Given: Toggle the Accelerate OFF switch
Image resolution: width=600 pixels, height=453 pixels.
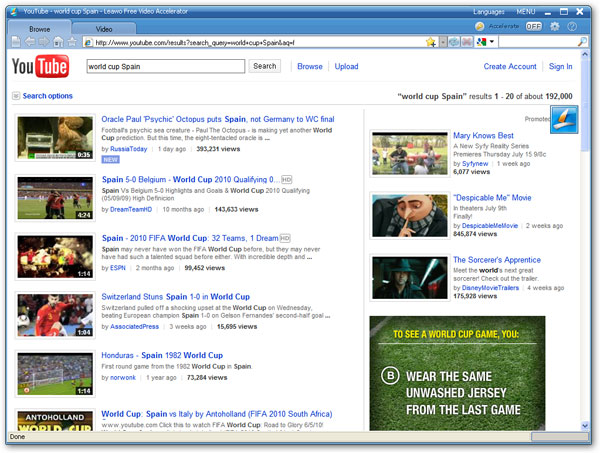Looking at the screenshot, I should coord(534,27).
